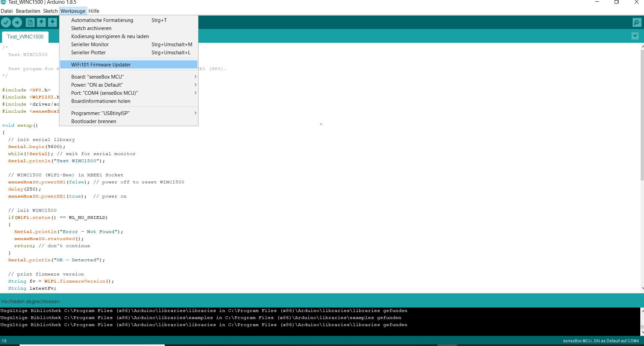Open the Serial Monitor magnifier icon

637,23
